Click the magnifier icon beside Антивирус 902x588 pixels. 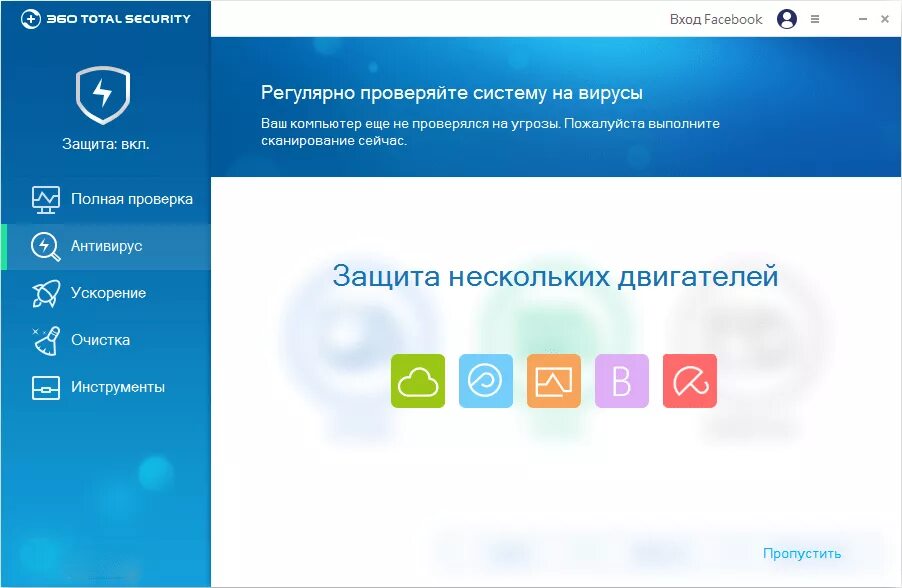[45, 246]
